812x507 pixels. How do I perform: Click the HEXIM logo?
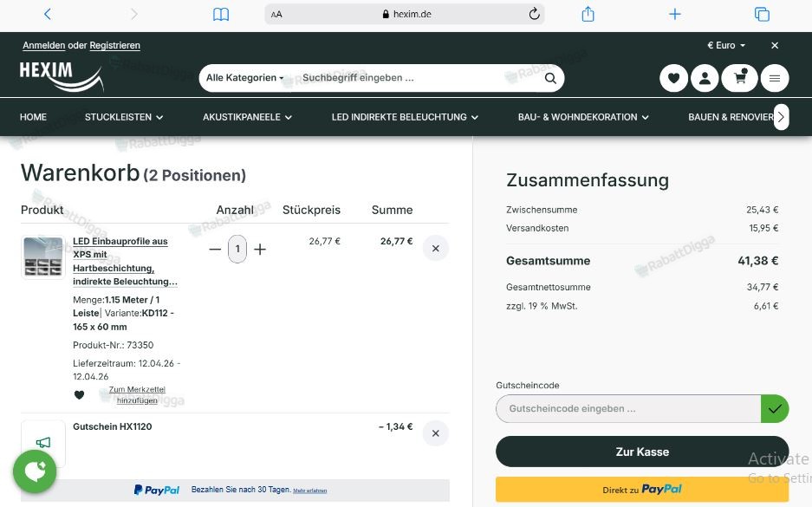[x=62, y=76]
